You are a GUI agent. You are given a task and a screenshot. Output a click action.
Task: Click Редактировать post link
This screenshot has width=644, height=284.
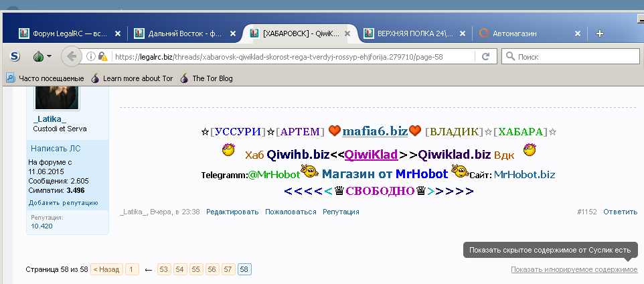(x=232, y=212)
